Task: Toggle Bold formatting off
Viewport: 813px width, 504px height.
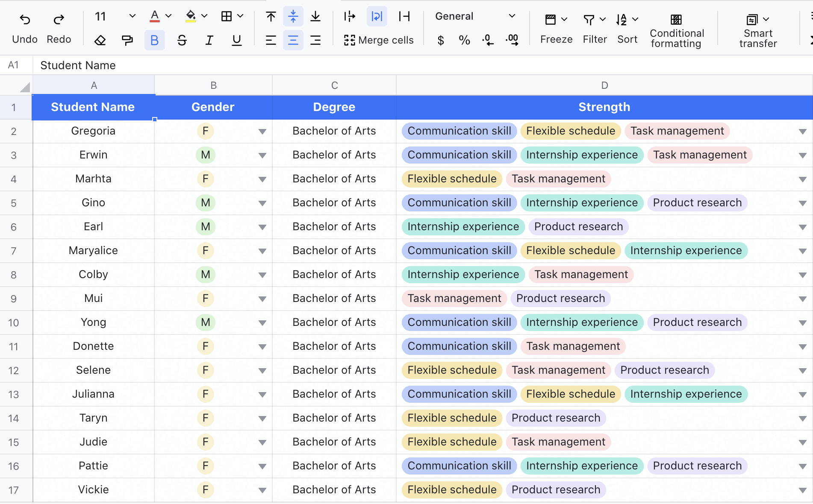Action: [x=154, y=40]
